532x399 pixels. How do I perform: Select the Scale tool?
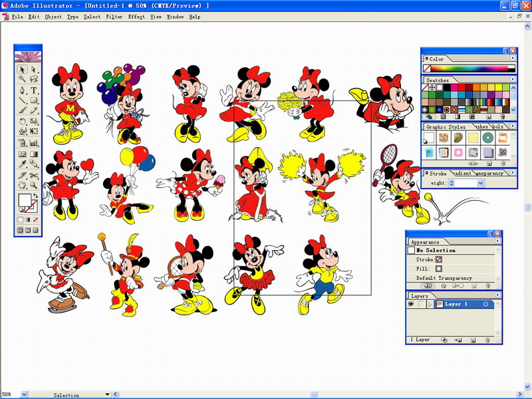(x=34, y=122)
